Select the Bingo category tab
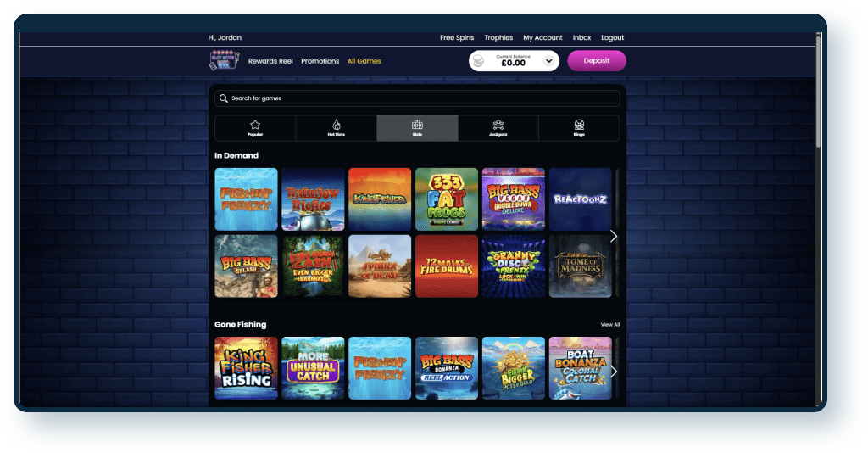Viewport: 868px width, 453px height. [x=579, y=128]
